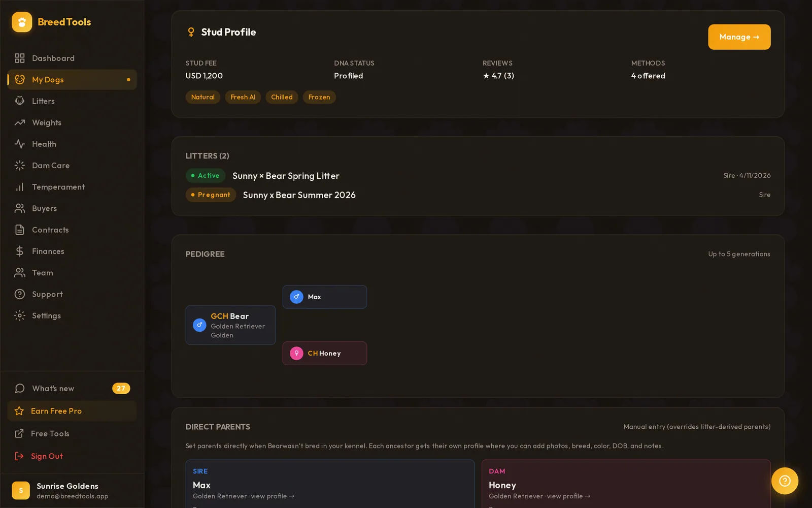Click the demo@breedtools.app email text

coord(73,496)
